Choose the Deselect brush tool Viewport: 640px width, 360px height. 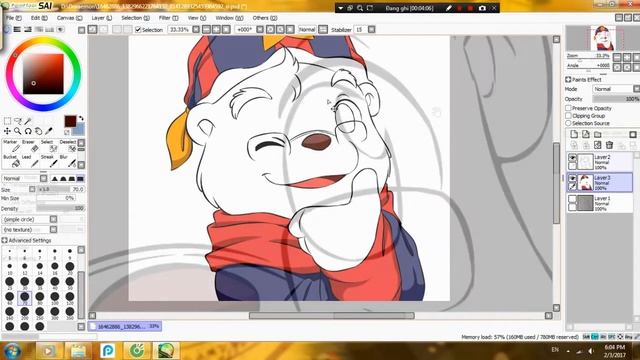point(68,147)
